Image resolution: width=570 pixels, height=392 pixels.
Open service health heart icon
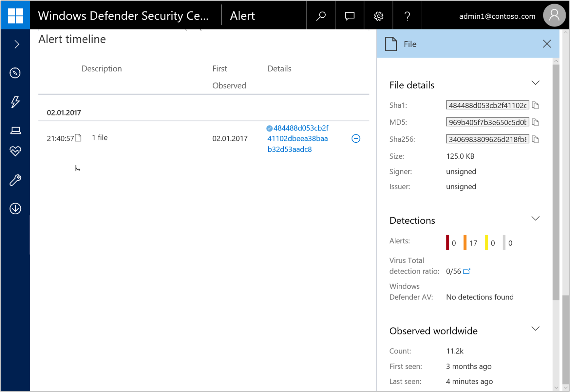click(x=15, y=151)
